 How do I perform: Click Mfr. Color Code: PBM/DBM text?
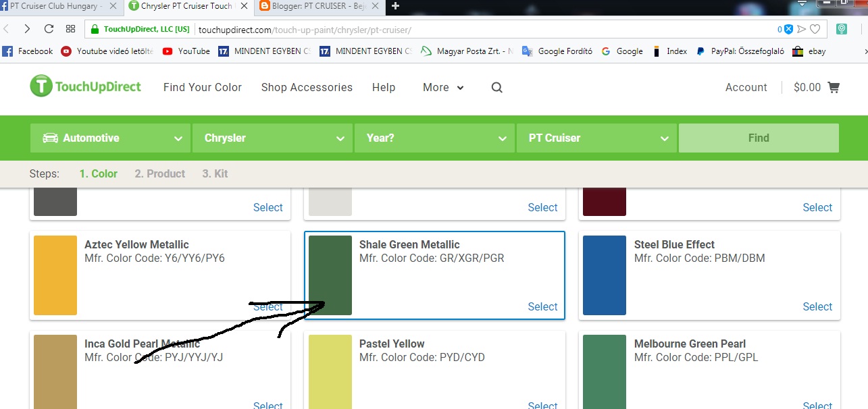[x=700, y=258]
